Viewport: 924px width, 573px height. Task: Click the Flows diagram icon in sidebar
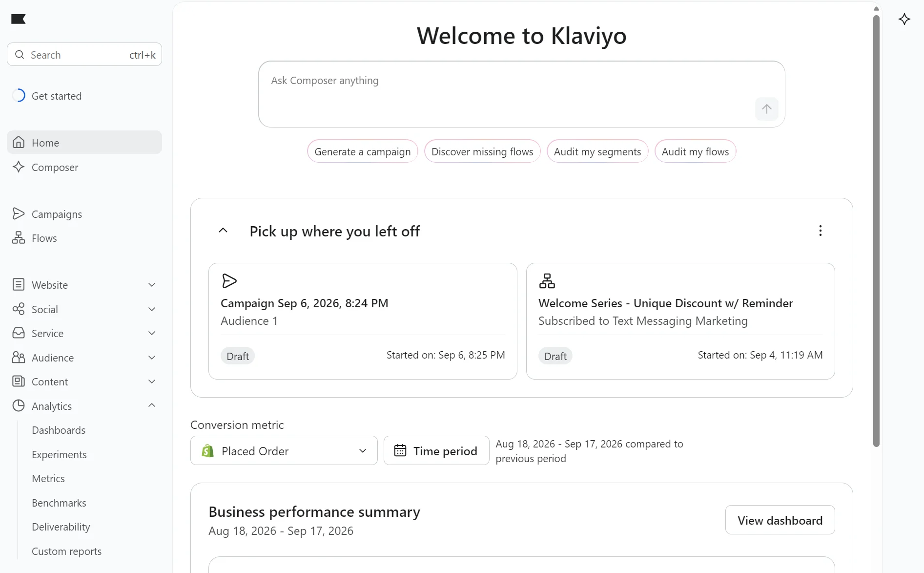(19, 238)
